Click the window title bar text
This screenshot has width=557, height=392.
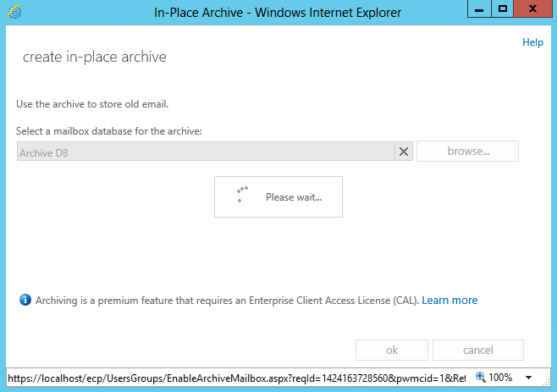(x=278, y=13)
